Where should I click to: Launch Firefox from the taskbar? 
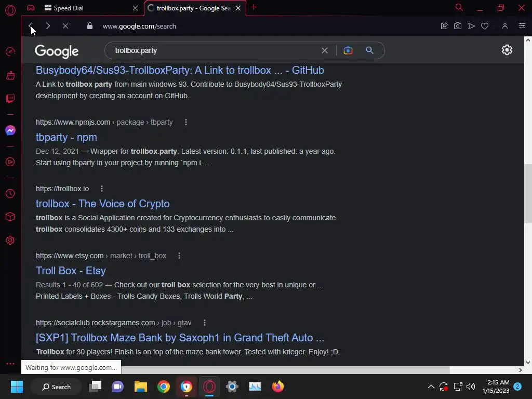[x=278, y=387]
